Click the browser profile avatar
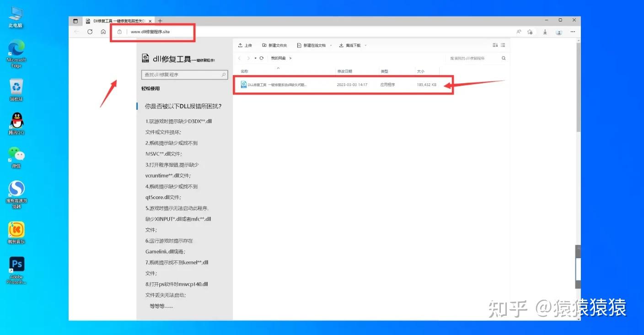 [x=559, y=32]
